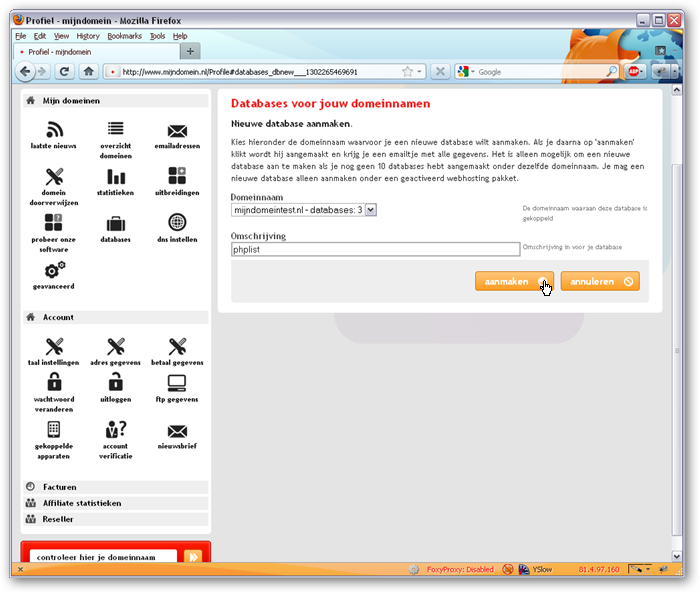The width and height of the screenshot is (700, 593).
Task: Open wachtwoord veranderen lock icon
Action: tap(54, 382)
